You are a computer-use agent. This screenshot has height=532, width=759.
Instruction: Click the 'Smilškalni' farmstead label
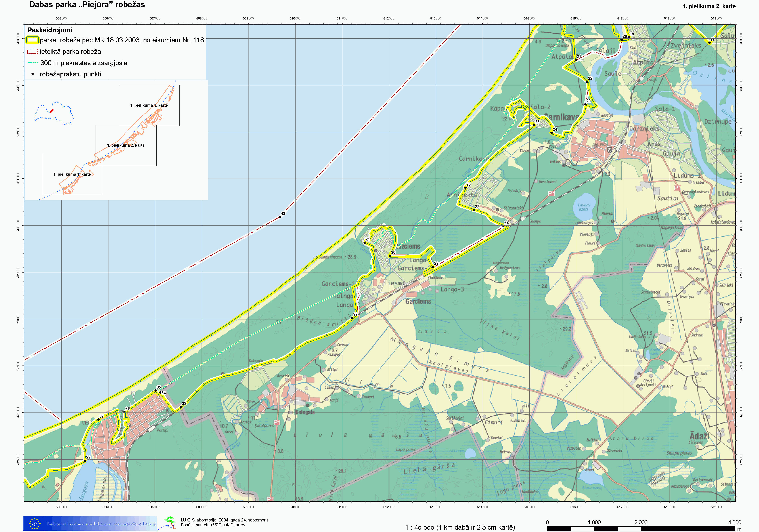(x=455, y=418)
